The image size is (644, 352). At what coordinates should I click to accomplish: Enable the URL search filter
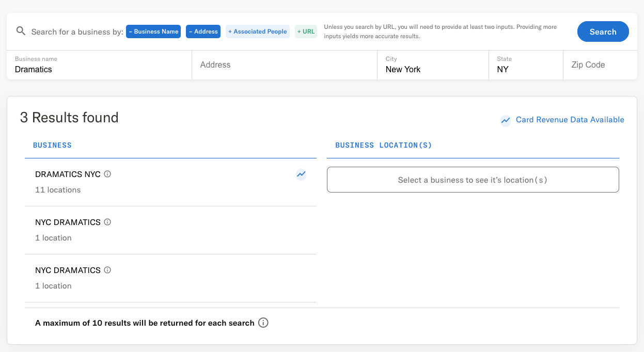tap(306, 31)
